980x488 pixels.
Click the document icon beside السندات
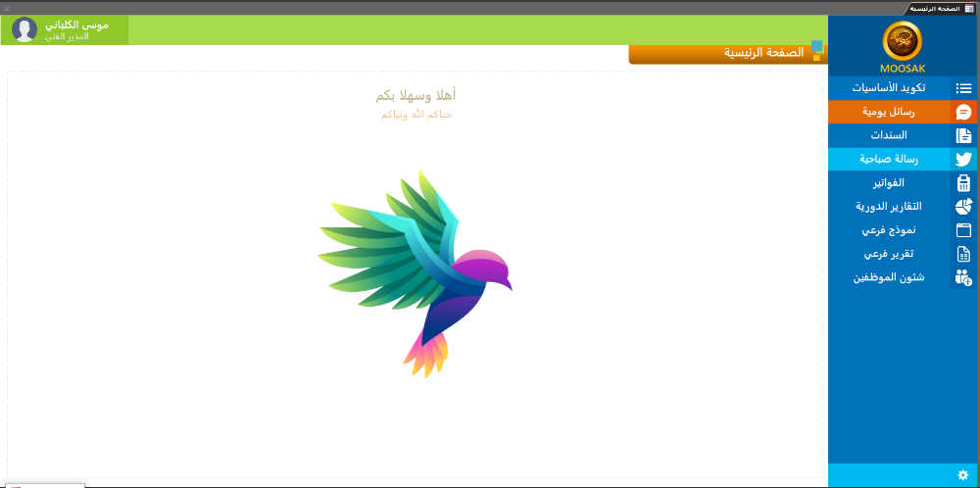963,135
